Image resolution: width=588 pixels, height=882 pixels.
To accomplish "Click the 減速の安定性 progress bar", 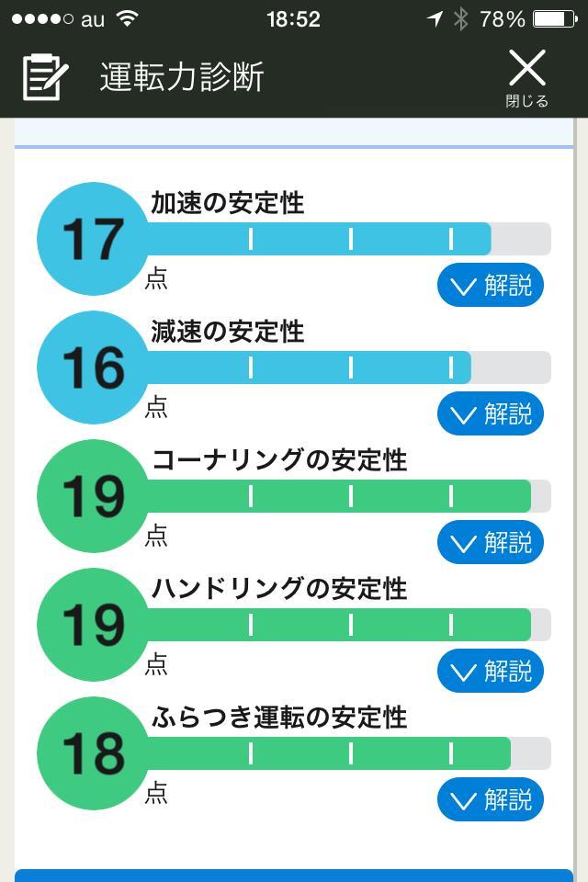I will click(349, 367).
